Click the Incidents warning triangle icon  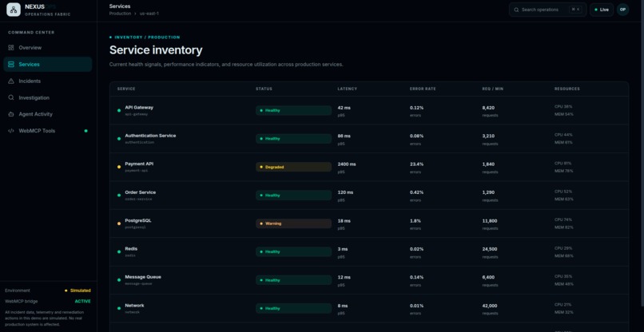11,81
